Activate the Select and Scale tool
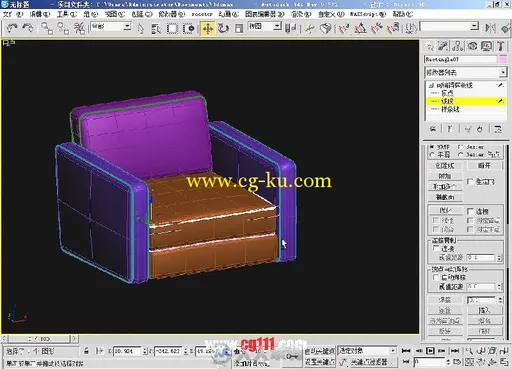Viewport: 512px width, 369px height. point(239,29)
